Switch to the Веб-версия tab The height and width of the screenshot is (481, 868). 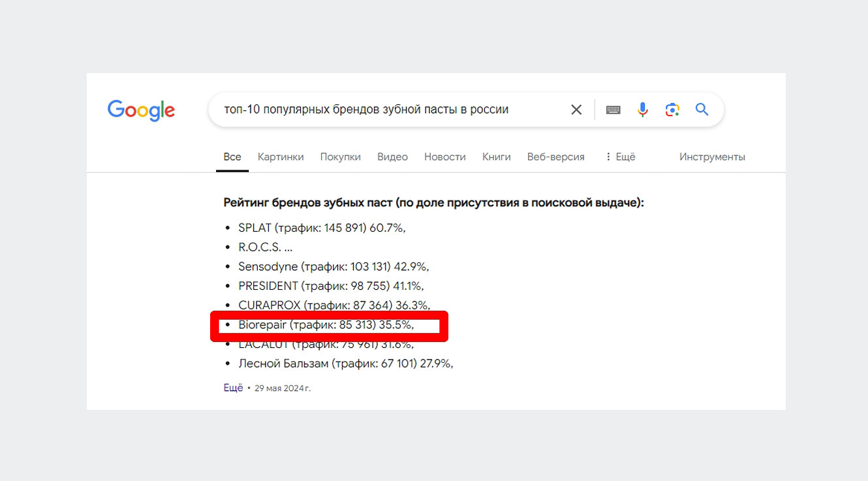click(x=555, y=157)
